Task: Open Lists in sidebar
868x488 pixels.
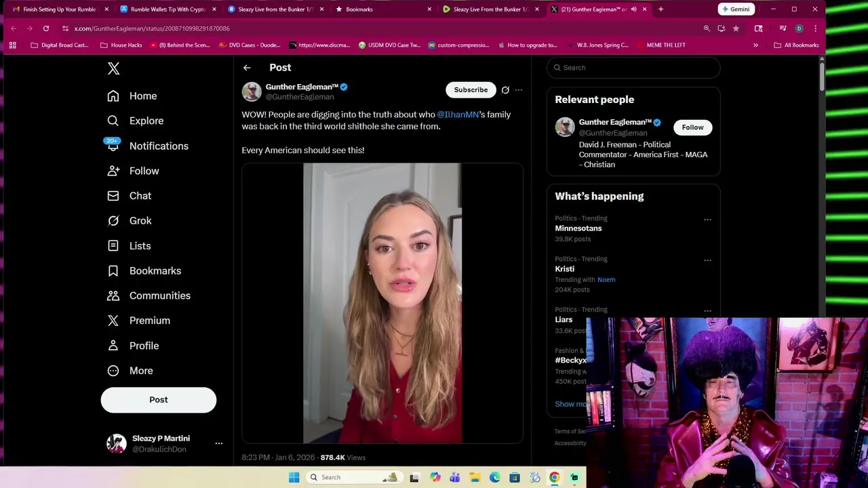Action: [x=130, y=245]
